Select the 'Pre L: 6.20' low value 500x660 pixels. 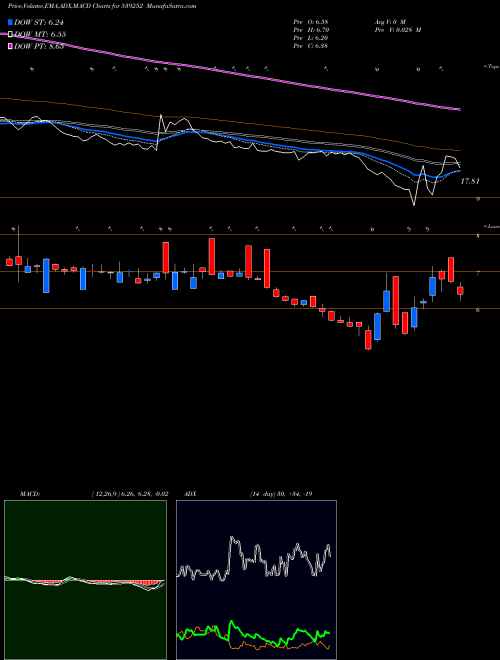[x=311, y=38]
